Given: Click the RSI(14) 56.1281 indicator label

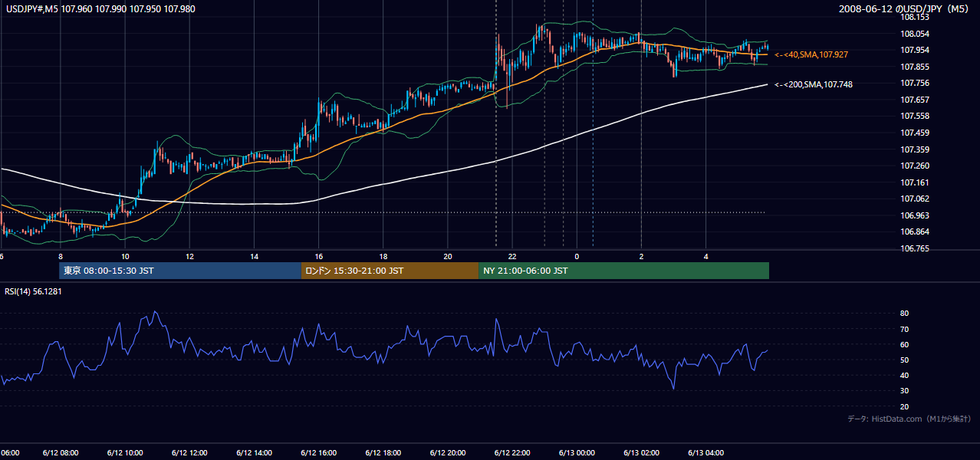Looking at the screenshot, I should [33, 291].
